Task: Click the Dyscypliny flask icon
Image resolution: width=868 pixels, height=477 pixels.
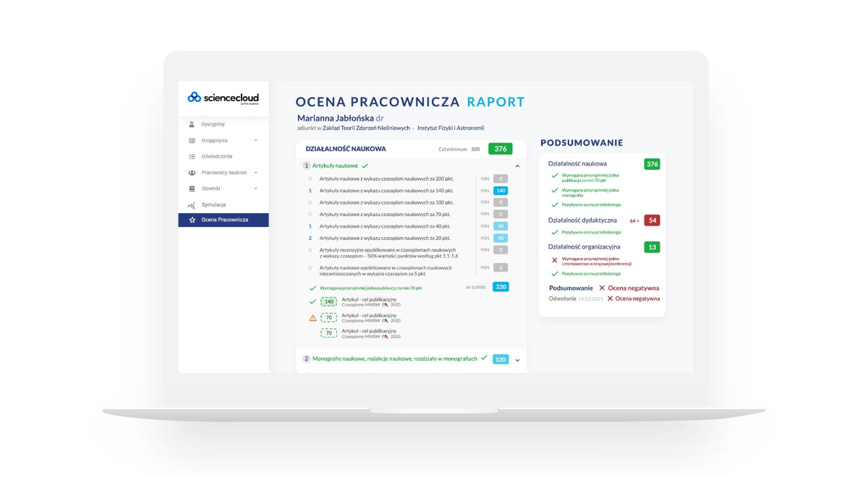Action: coord(192,124)
